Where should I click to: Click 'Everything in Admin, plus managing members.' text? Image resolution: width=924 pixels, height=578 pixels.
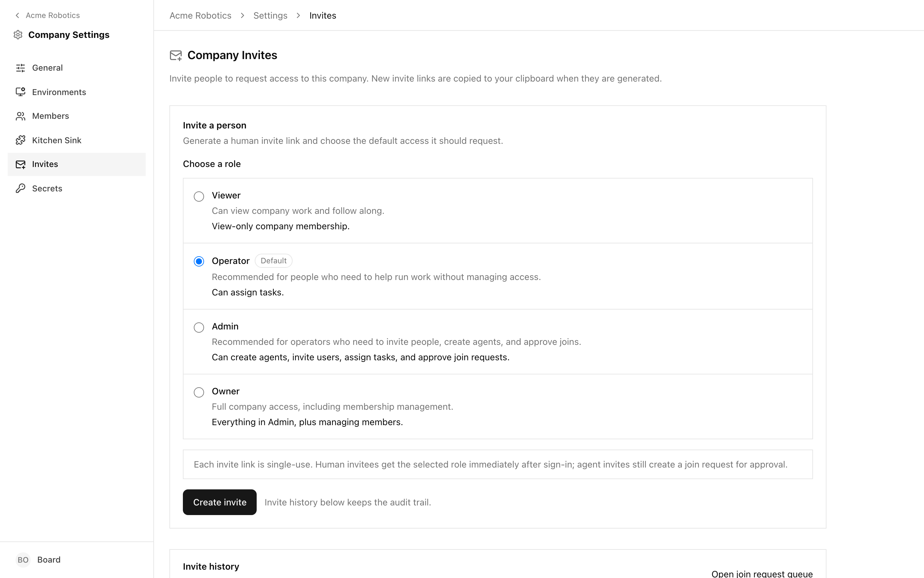point(307,422)
